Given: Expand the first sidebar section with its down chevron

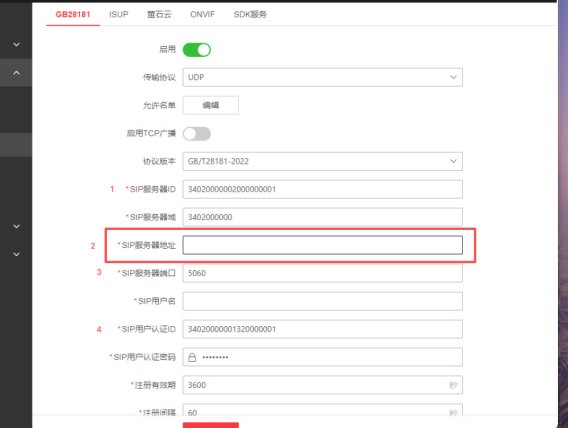Looking at the screenshot, I should [16, 45].
